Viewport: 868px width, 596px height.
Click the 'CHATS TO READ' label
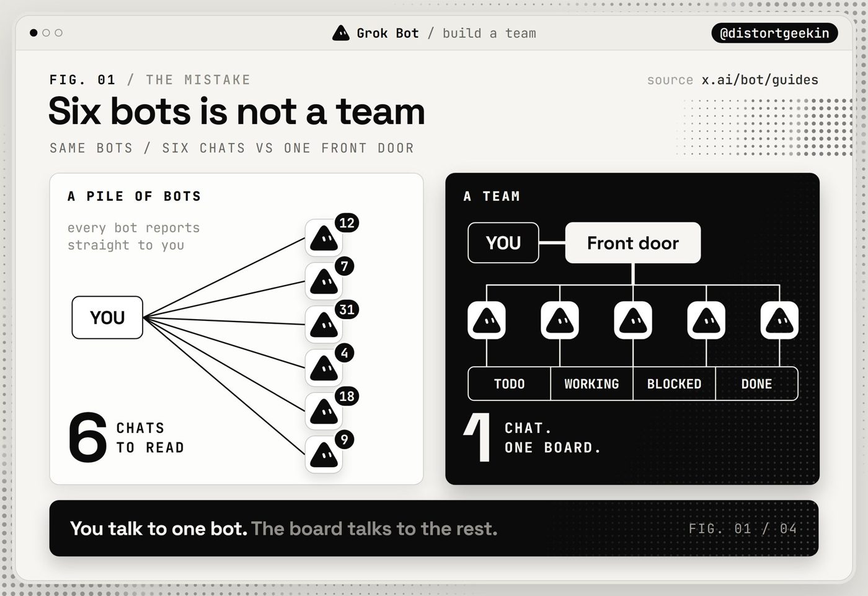point(150,438)
